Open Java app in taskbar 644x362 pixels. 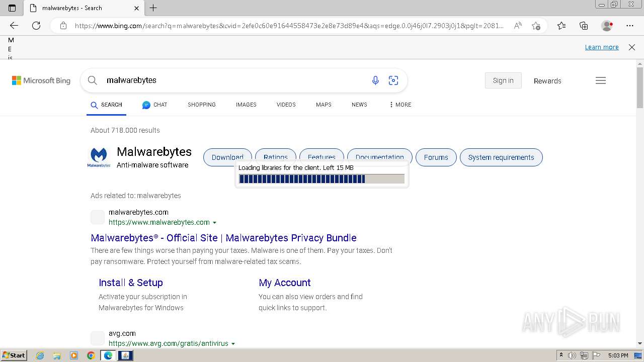[125, 355]
